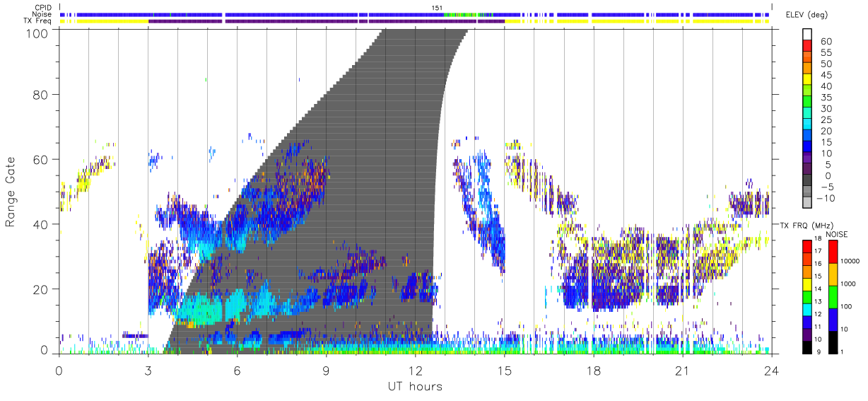This screenshot has height=401, width=868.
Task: Pick the yellow 14-15 MHz TX FRQ swatch
Action: [x=807, y=284]
